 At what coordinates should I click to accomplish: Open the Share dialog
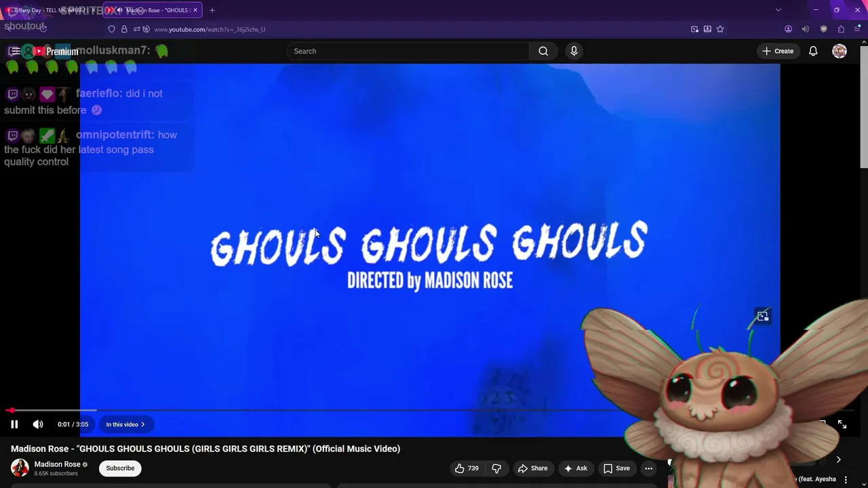[532, 468]
